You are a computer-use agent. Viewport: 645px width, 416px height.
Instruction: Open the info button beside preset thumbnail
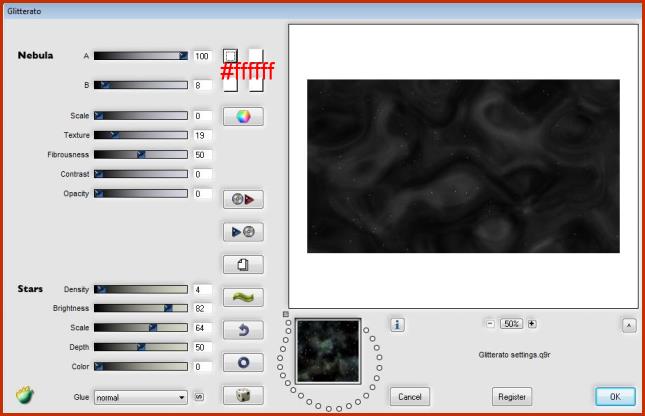click(x=397, y=324)
